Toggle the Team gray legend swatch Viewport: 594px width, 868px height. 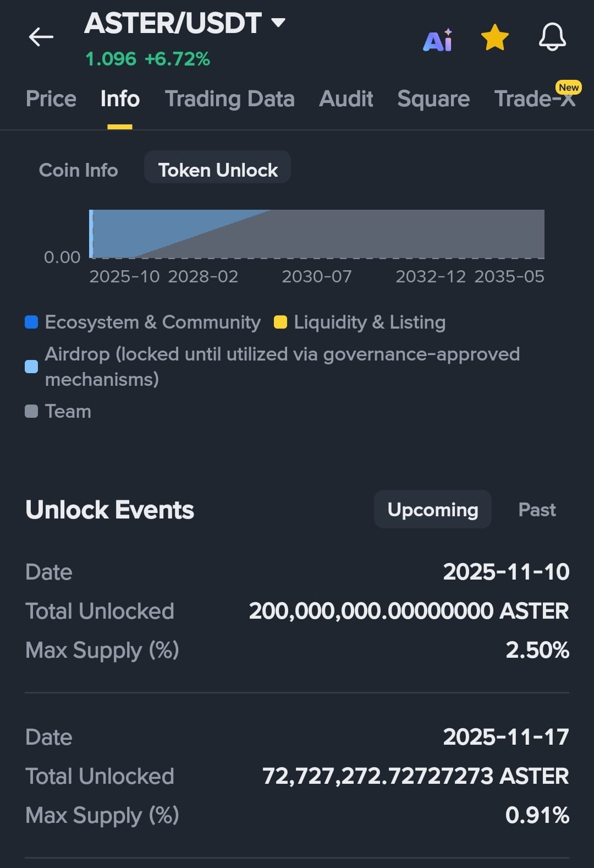coord(32,411)
